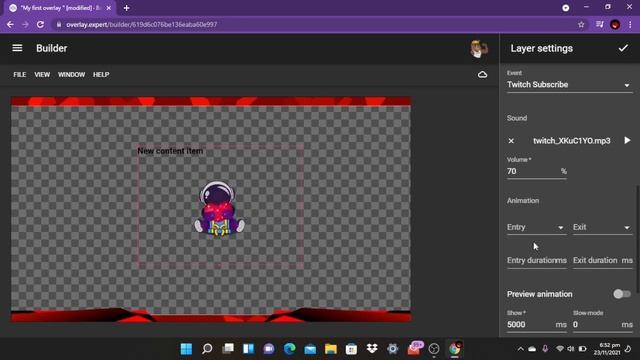640x360 pixels.
Task: Go forward in the browser
Action: point(25,24)
